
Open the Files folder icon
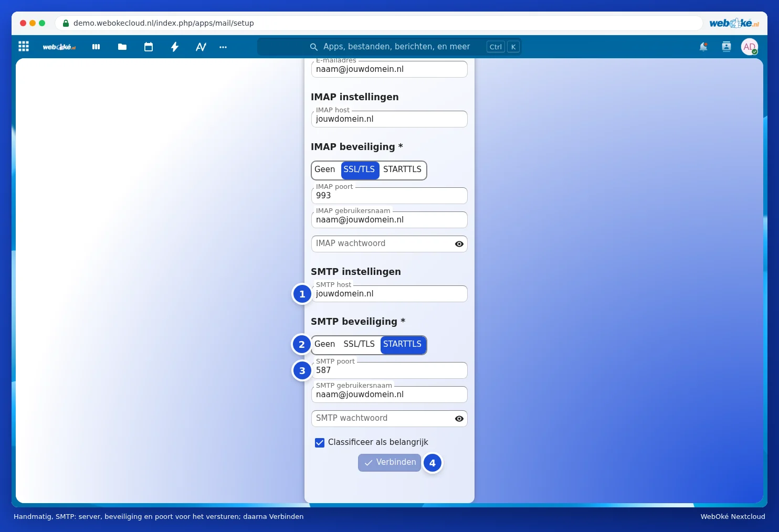(122, 47)
